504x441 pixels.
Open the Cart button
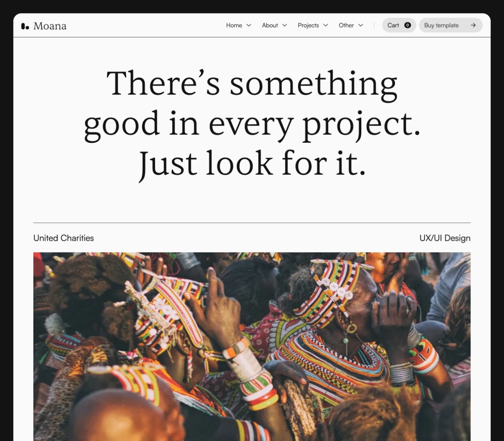[399, 25]
